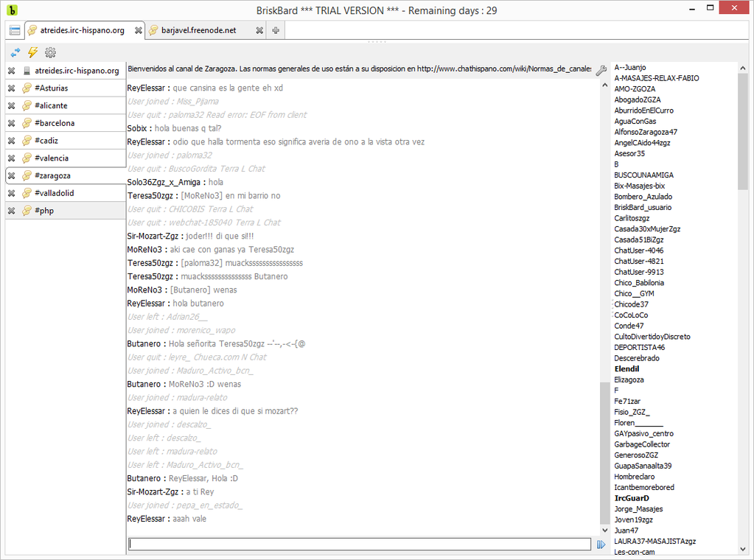Click the wrench icon beside channel topic
754x560 pixels.
(x=601, y=70)
